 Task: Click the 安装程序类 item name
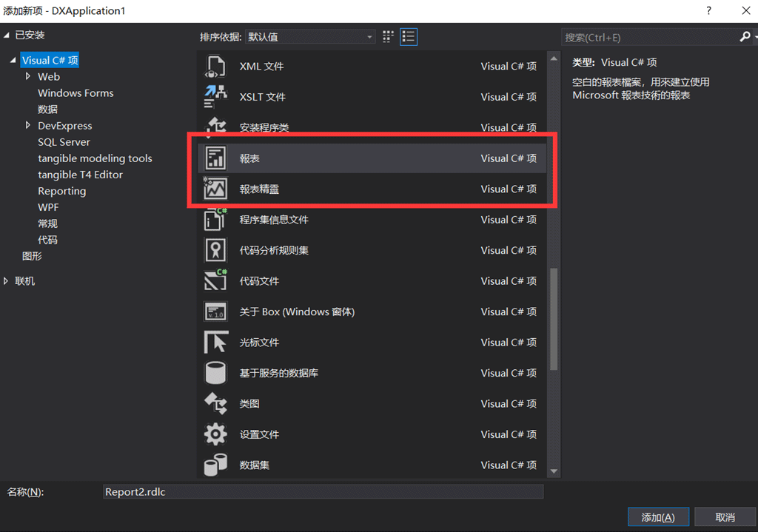pyautogui.click(x=264, y=127)
